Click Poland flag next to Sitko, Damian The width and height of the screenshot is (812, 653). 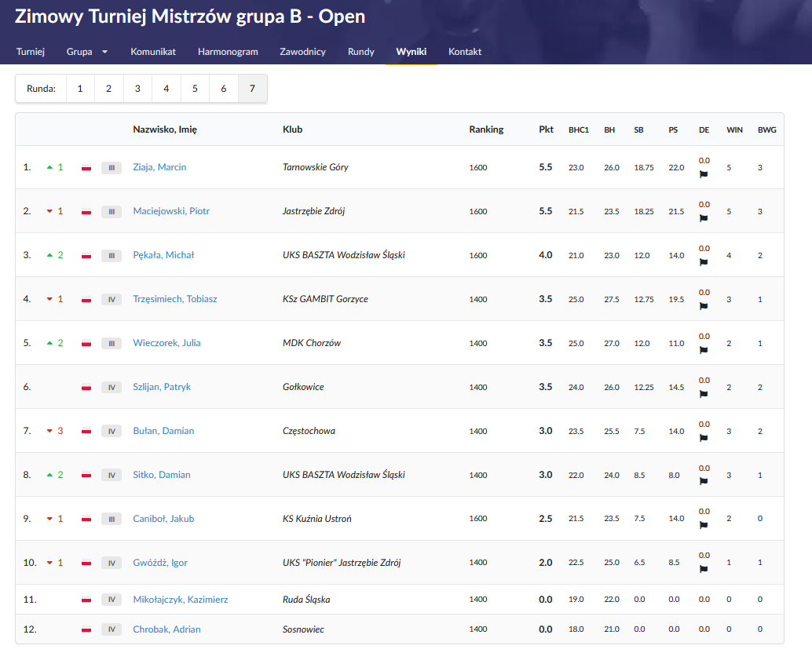coord(87,475)
